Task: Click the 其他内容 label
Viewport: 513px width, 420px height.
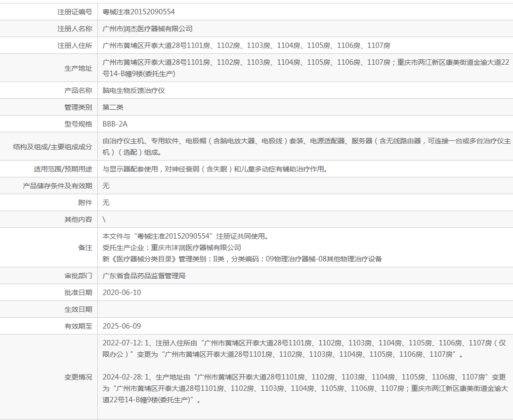Action: tap(79, 219)
